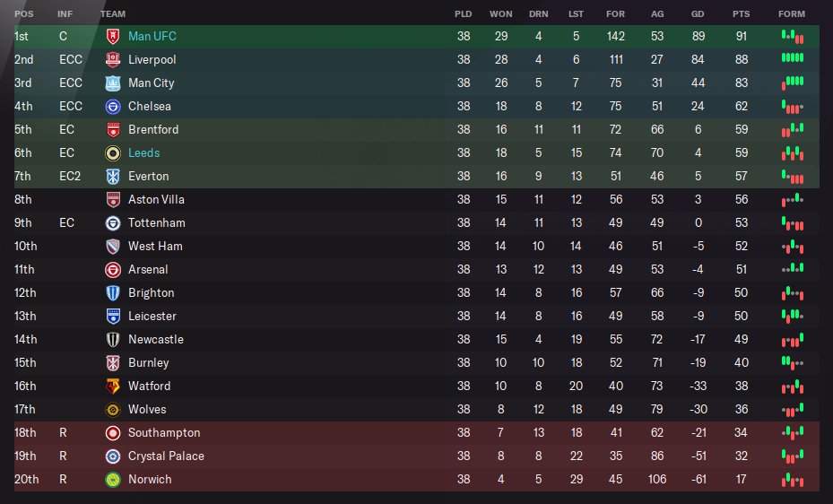This screenshot has height=504, width=833.
Task: Click the FORM column header
Action: click(792, 14)
